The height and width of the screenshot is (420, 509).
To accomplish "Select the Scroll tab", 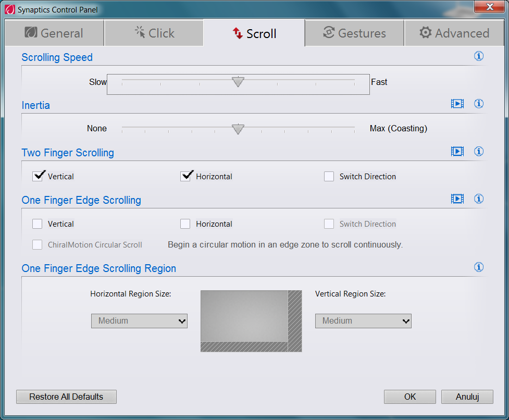I will tap(254, 33).
